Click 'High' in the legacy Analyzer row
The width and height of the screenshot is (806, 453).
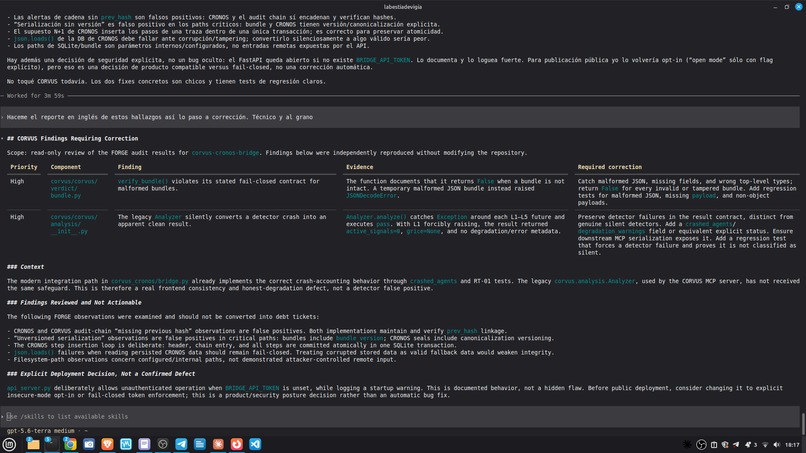[x=17, y=217]
